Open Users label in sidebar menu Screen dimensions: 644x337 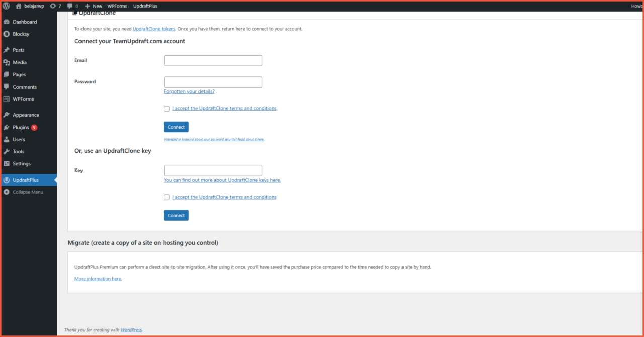click(19, 139)
